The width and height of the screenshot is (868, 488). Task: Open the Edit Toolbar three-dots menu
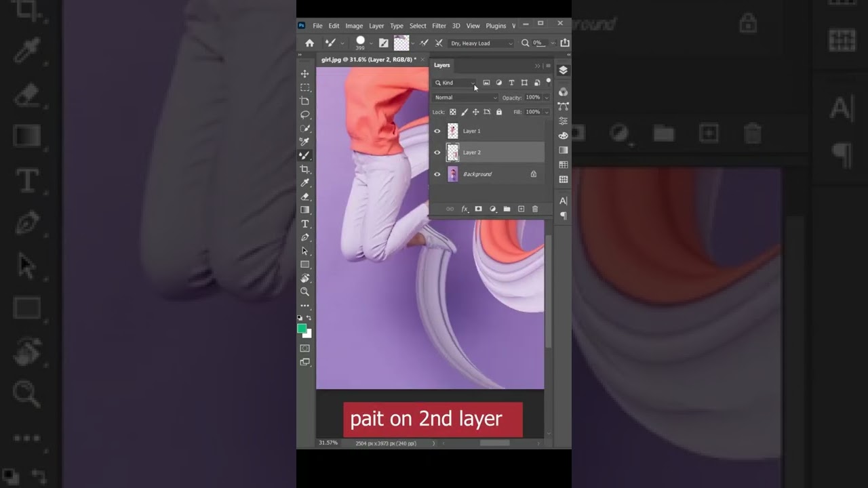pos(304,306)
